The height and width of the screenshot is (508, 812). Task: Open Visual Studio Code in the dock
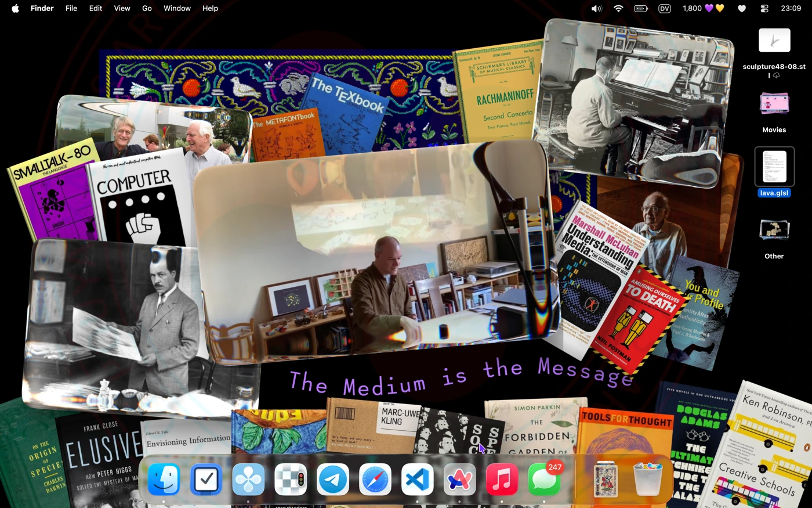click(418, 480)
